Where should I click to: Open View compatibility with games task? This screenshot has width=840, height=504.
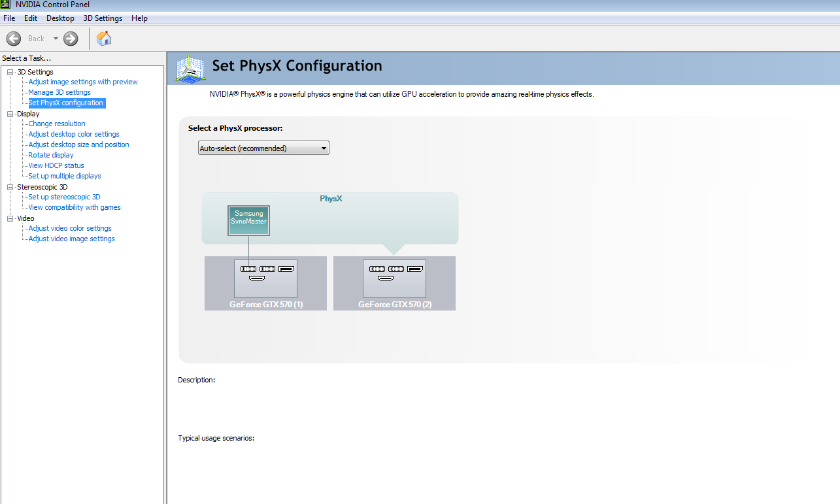(x=75, y=207)
